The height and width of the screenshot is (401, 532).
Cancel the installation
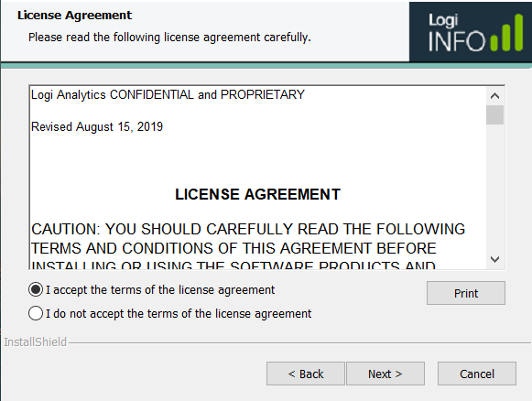[x=477, y=374]
